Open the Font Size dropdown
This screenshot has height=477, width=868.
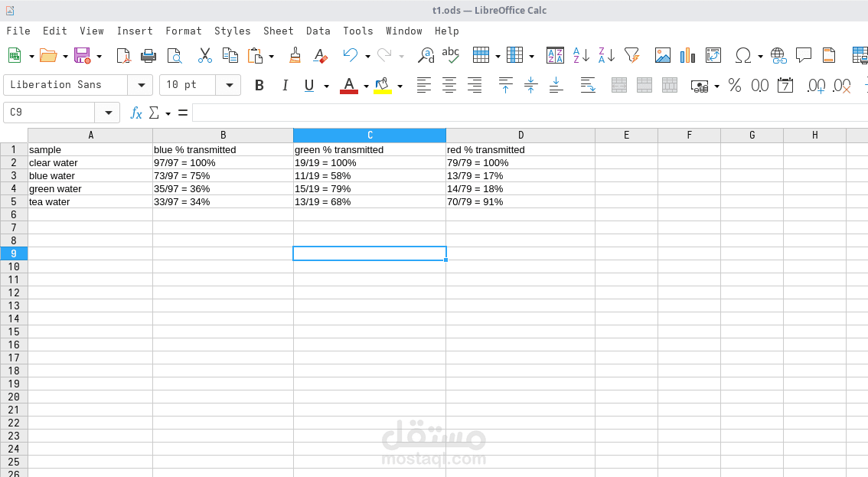(229, 85)
